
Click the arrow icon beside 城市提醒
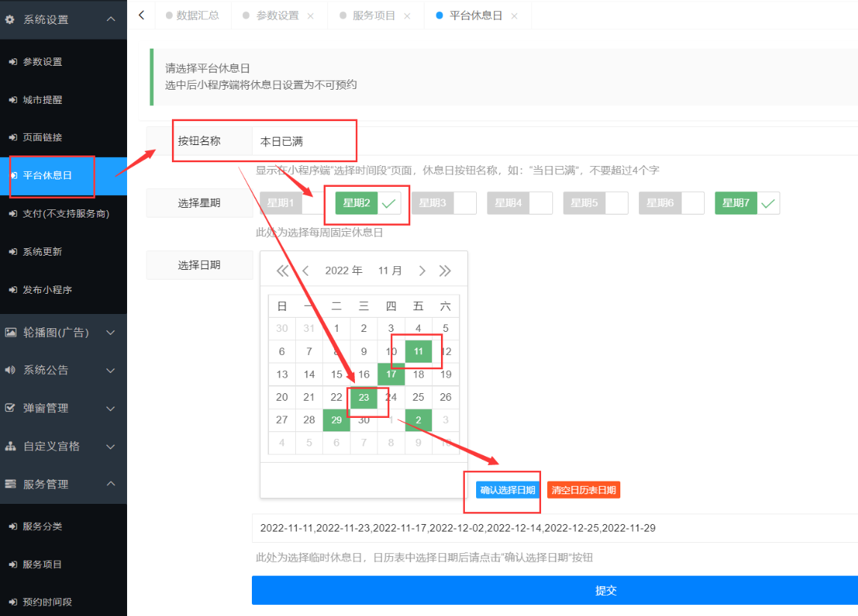point(13,99)
